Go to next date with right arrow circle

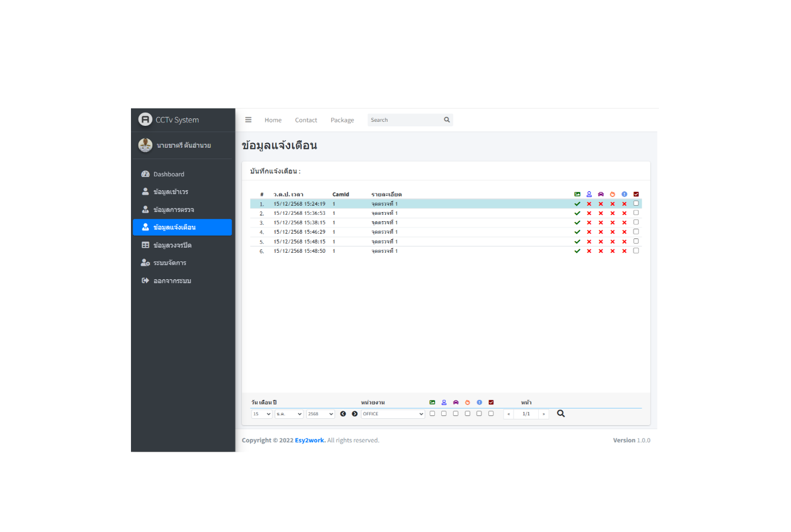tap(354, 414)
